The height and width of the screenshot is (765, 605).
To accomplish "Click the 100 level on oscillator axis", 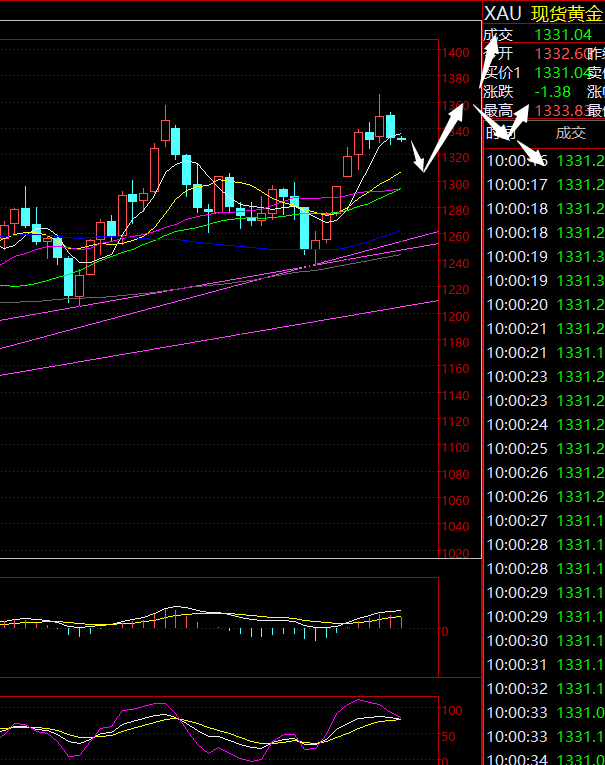I will (452, 711).
